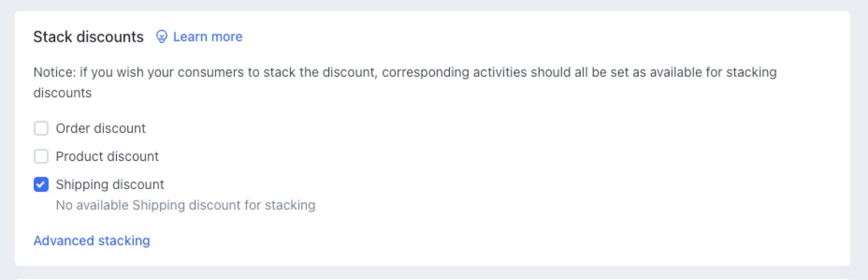Select the word 'Notice:' in the description
868x280 pixels.
54,73
